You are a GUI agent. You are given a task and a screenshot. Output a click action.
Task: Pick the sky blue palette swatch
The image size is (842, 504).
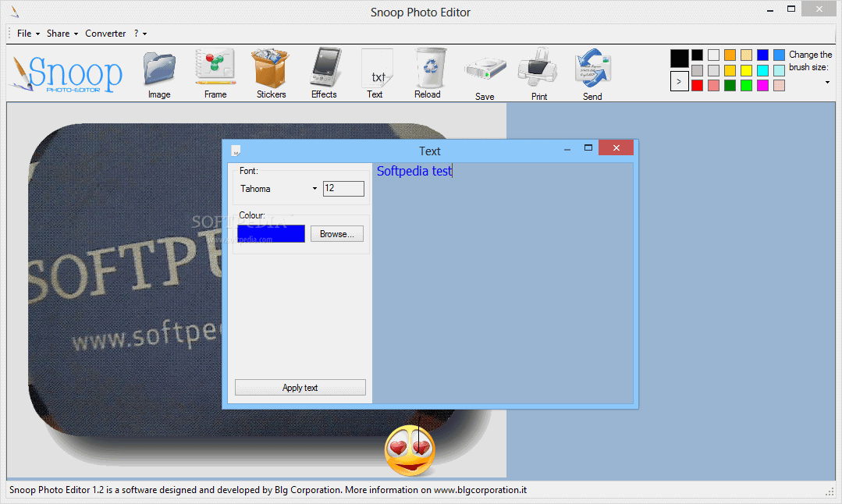pos(779,55)
